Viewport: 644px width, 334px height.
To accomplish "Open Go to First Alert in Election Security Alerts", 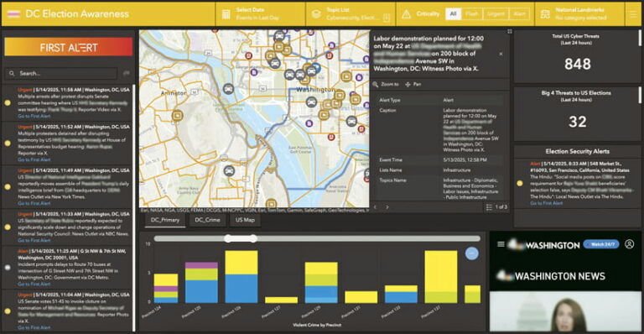I will point(546,203).
